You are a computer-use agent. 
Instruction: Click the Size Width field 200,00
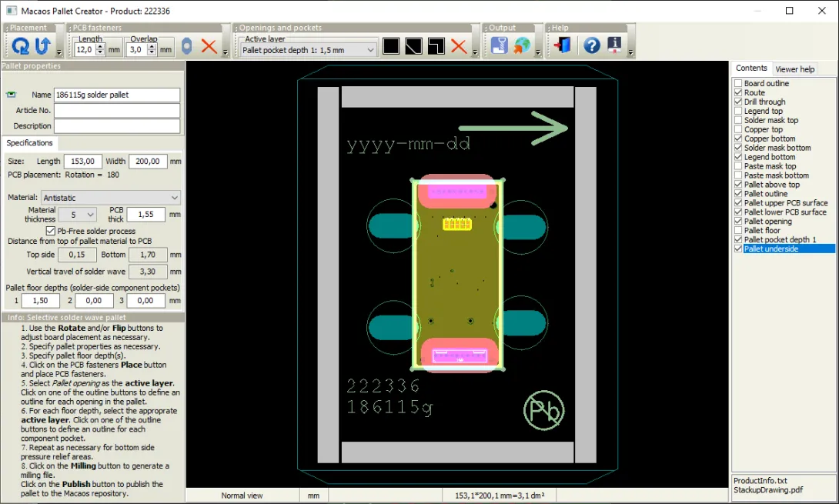coord(148,161)
